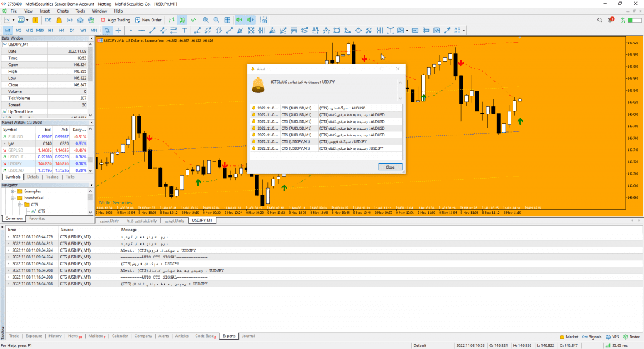The width and height of the screenshot is (644, 349).
Task: Select the USDJPY row in Market Watch
Action: 45,163
